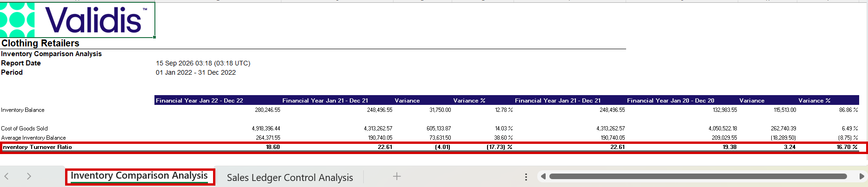Select negative variance (4.01)

[x=442, y=147]
